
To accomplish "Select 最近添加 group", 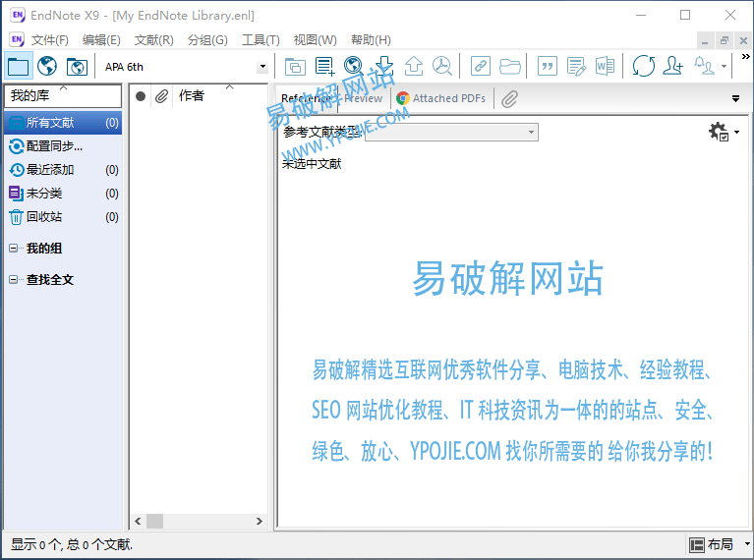I will [x=63, y=170].
